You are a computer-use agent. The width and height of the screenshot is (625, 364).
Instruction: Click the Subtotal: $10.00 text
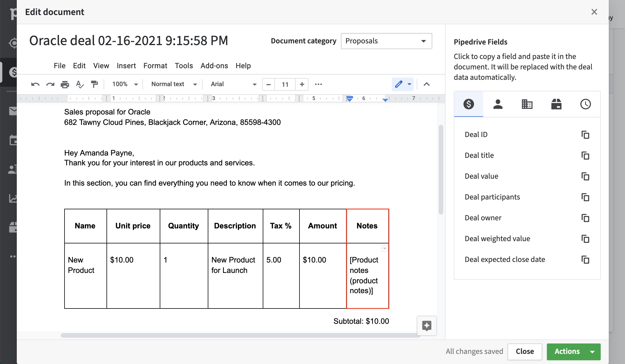(361, 321)
